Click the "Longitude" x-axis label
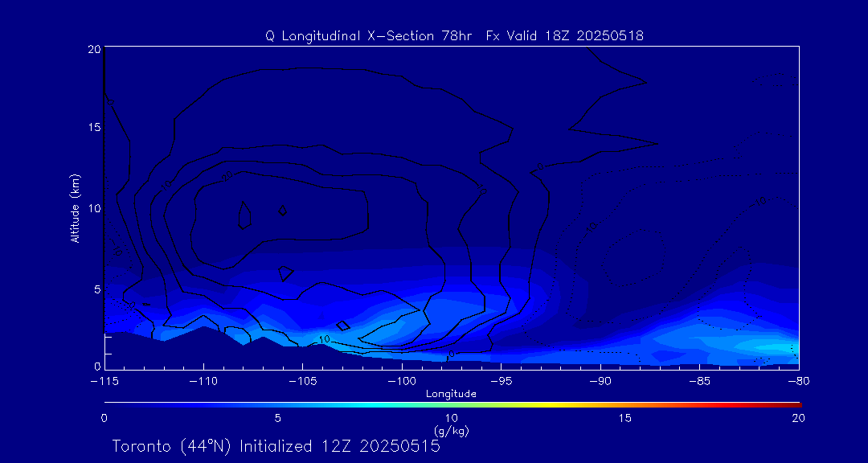This screenshot has width=868, height=463. pos(451,395)
